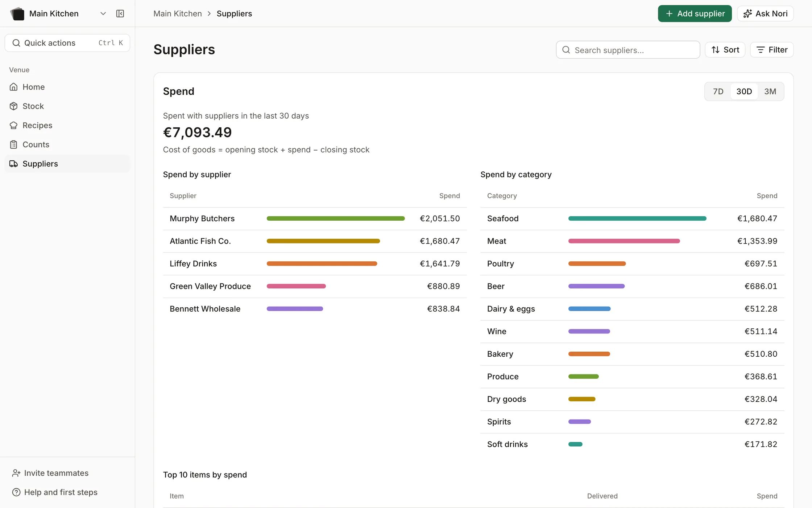Screen dimensions: 812x508
Task: Click the €7,093.49 total spend value
Action: (x=197, y=132)
